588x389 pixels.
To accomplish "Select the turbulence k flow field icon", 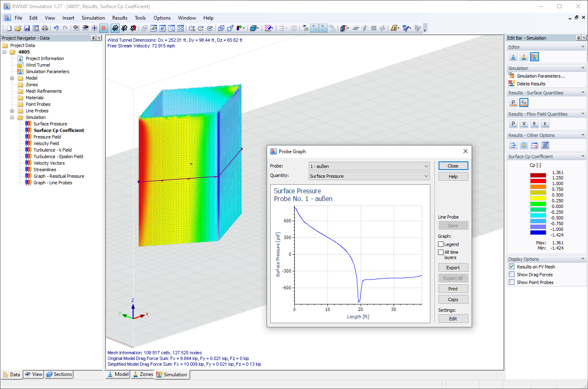I will 534,123.
